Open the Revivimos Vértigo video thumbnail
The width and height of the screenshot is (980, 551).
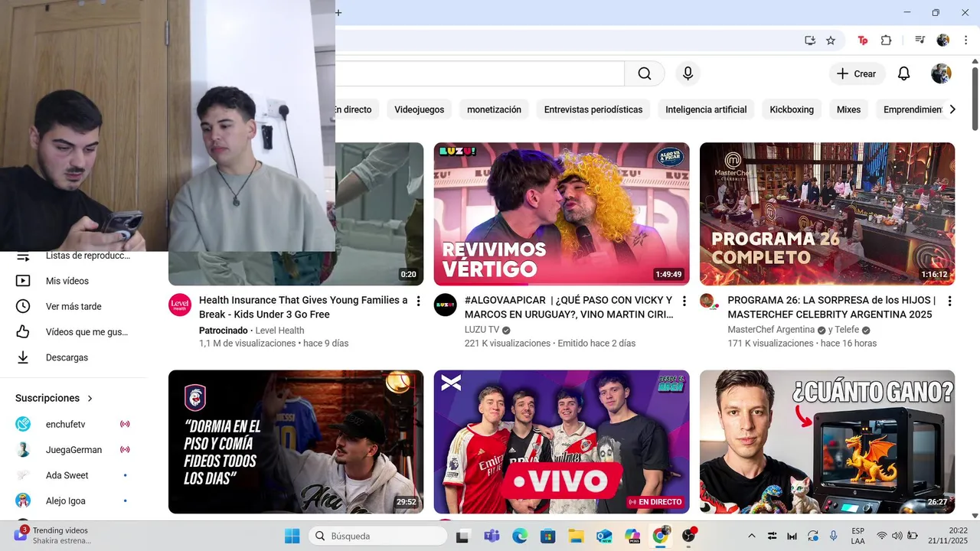click(561, 214)
